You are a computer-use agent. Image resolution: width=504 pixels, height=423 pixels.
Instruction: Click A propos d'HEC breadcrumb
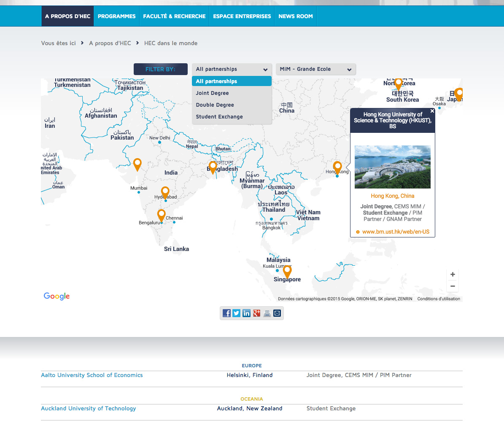tap(110, 43)
